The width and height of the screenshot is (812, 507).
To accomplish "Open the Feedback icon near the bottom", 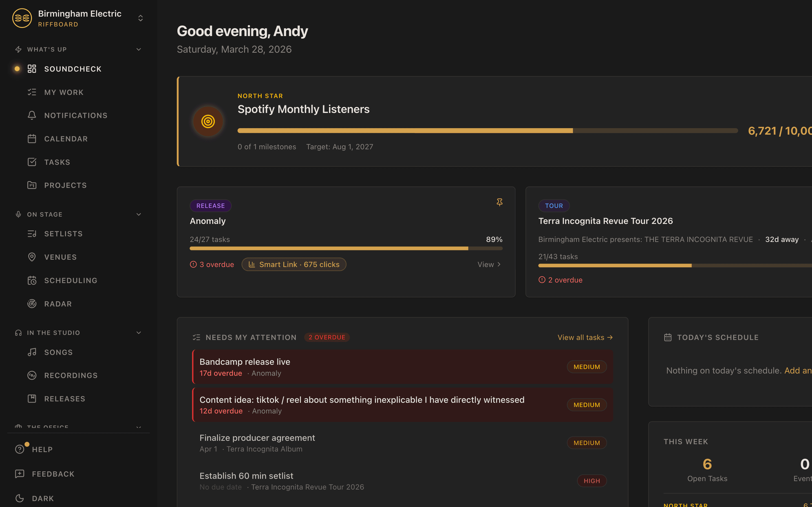I will point(19,473).
